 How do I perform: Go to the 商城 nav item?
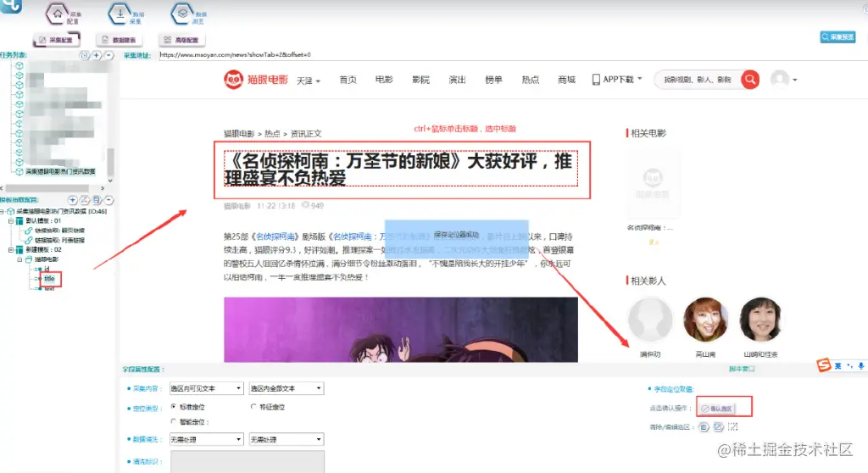567,80
